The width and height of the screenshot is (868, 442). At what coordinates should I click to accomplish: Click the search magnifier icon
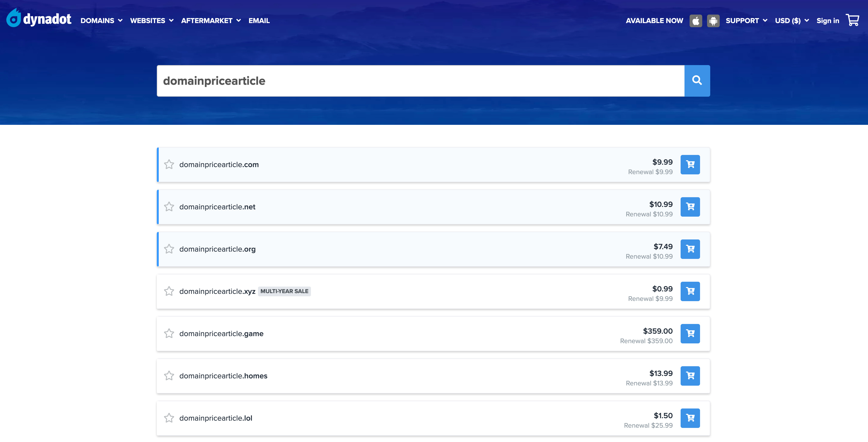[697, 81]
